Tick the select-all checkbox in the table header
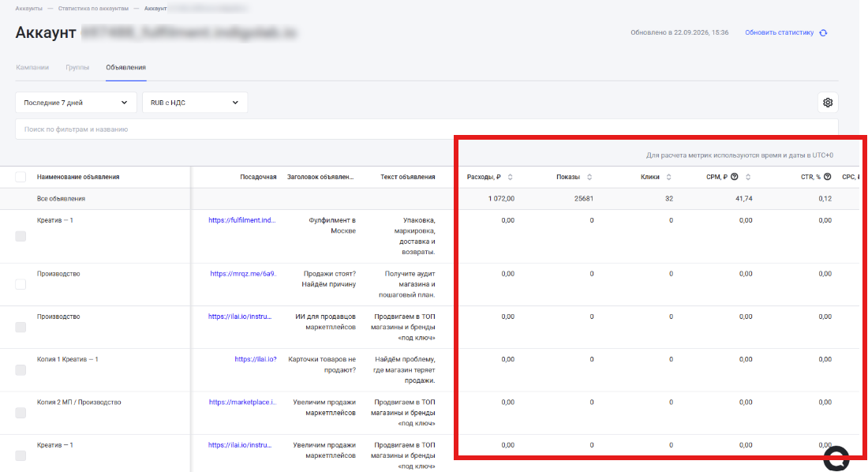 coord(21,177)
